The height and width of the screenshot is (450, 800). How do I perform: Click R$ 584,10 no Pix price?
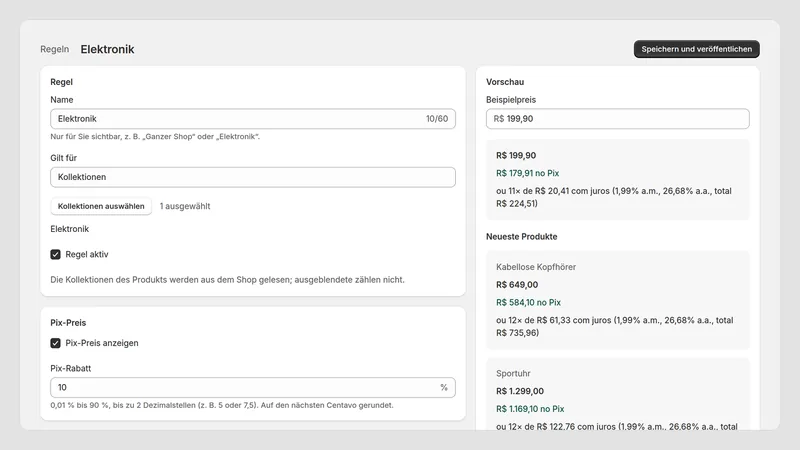coord(528,302)
